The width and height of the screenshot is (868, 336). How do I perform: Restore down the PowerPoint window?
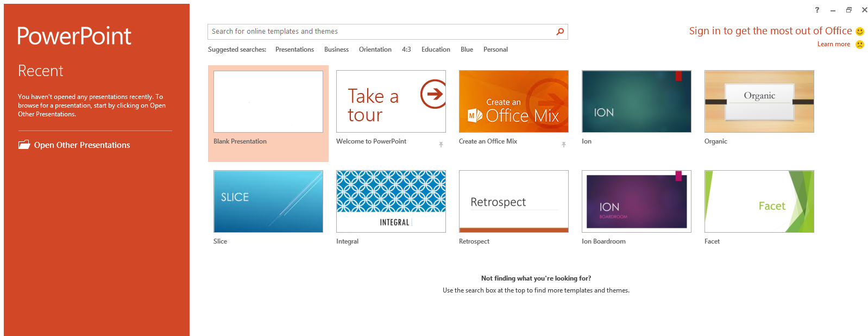click(x=848, y=10)
